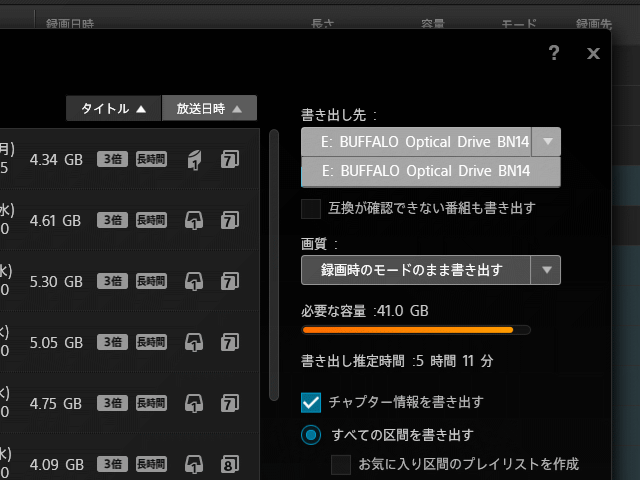
Task: Select the 4.09 GB size text
Action: (x=57, y=464)
